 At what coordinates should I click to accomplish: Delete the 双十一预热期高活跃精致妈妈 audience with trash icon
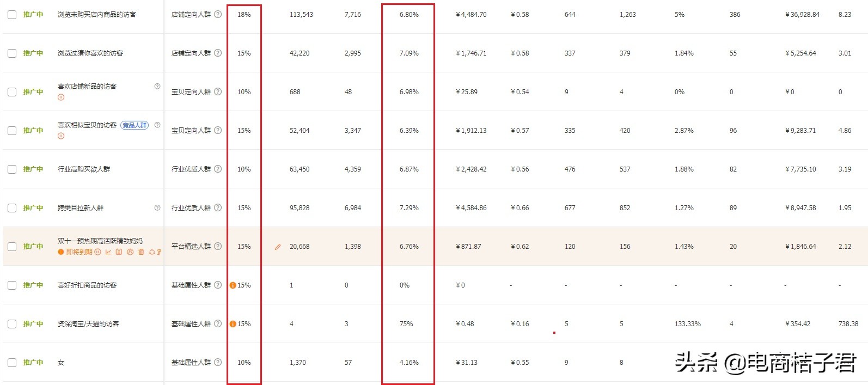point(141,252)
